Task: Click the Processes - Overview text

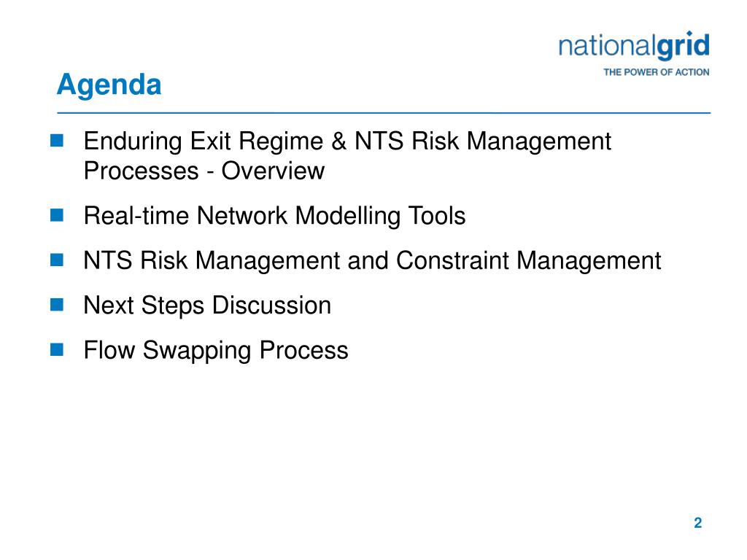Action: pyautogui.click(x=204, y=171)
